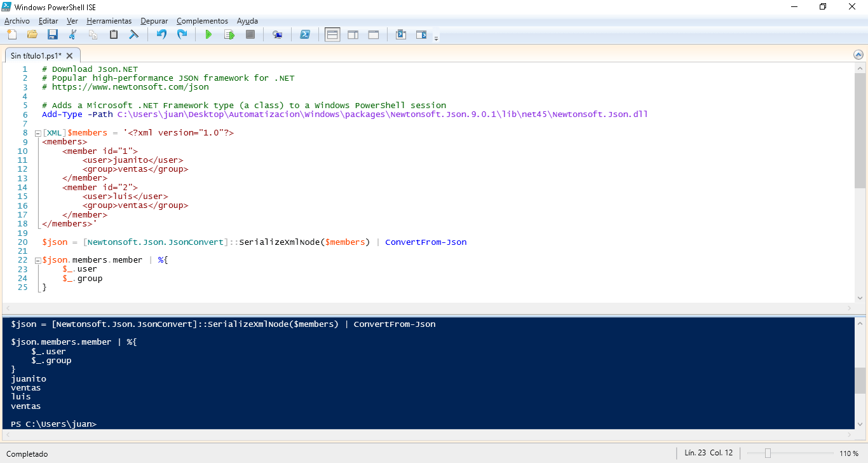Undo the last edit

point(162,34)
